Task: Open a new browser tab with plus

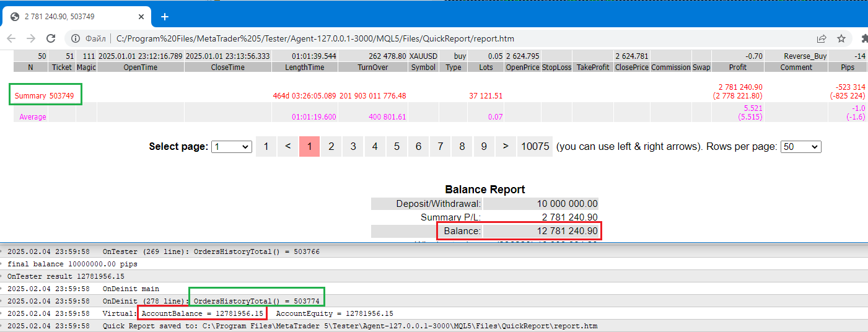Action: point(165,17)
